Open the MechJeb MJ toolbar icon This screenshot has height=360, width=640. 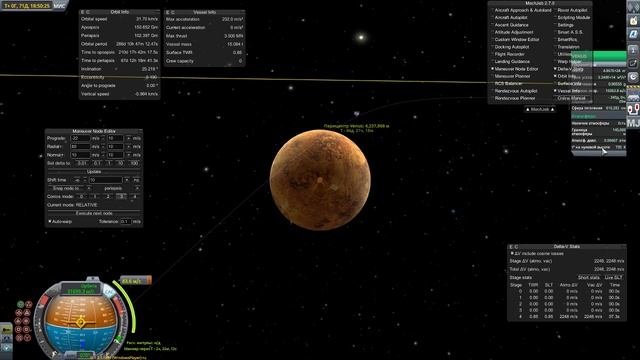point(633,123)
